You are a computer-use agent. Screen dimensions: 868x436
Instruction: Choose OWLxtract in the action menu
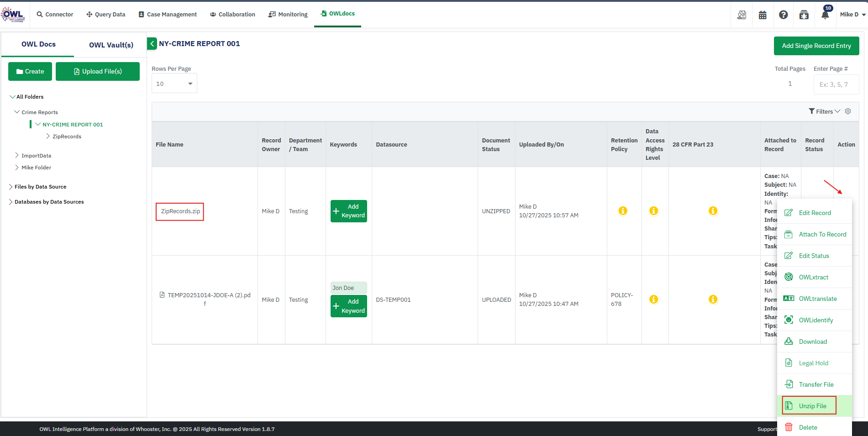[813, 277]
